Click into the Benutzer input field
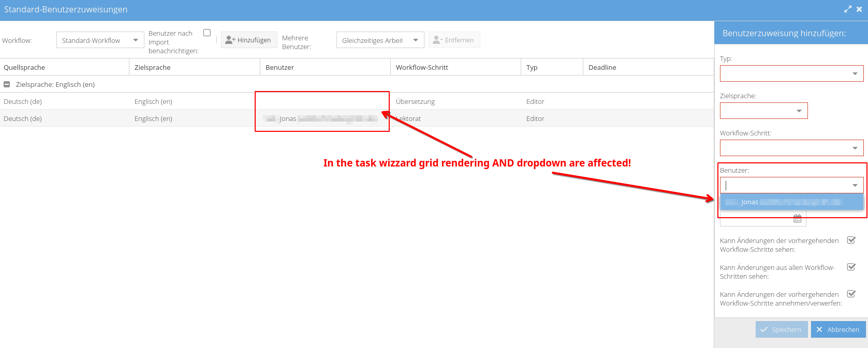Image resolution: width=868 pixels, height=348 pixels. pos(784,185)
